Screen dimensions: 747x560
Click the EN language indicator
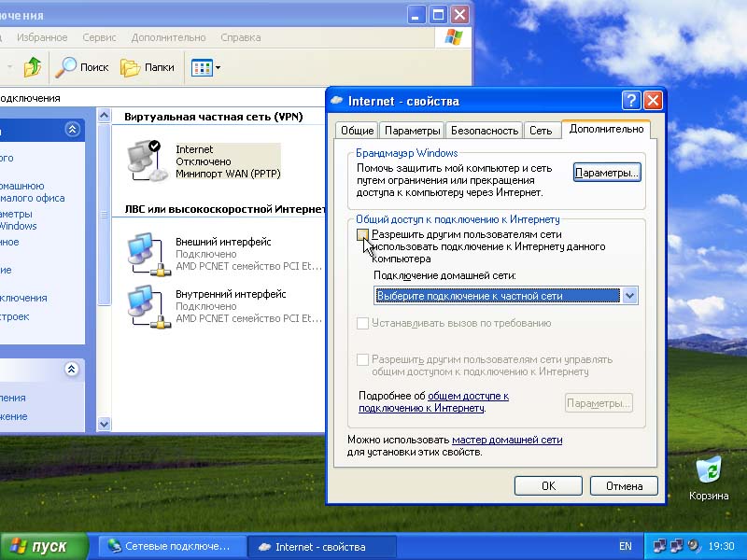pos(625,546)
